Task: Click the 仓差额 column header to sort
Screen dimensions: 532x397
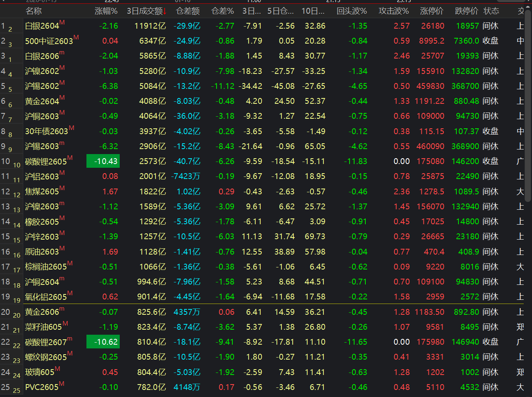Action: pyautogui.click(x=187, y=11)
